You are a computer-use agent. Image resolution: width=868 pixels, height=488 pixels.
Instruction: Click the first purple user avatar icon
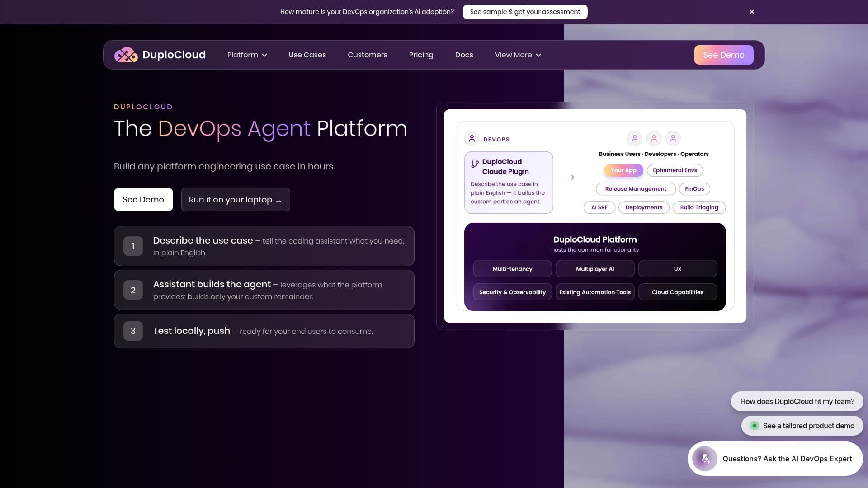(634, 139)
